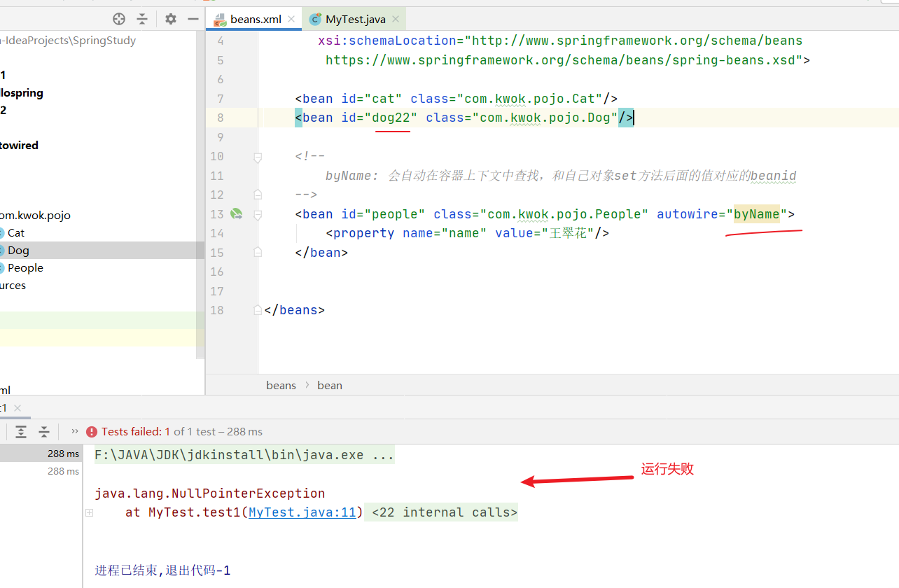899x588 pixels.
Task: Open project panel settings gear
Action: [171, 19]
